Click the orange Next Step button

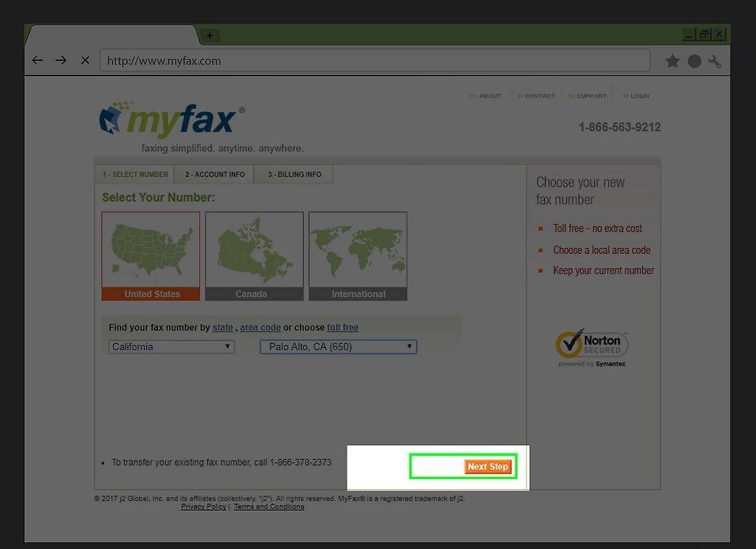488,466
